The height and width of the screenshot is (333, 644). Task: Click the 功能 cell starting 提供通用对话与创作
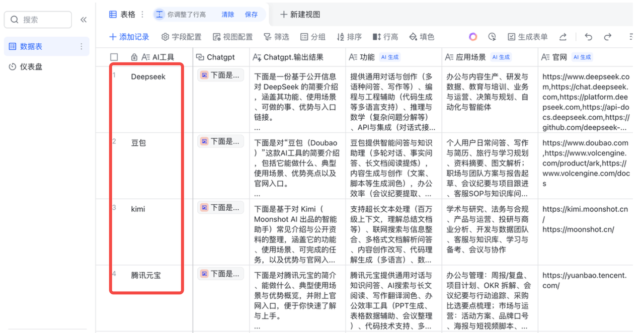tap(394, 99)
